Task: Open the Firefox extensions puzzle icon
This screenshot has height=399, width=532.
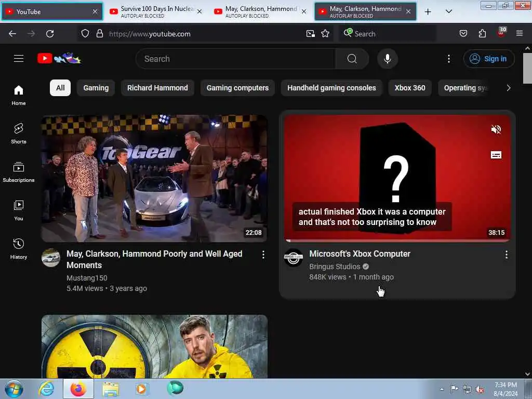Action: point(482,33)
